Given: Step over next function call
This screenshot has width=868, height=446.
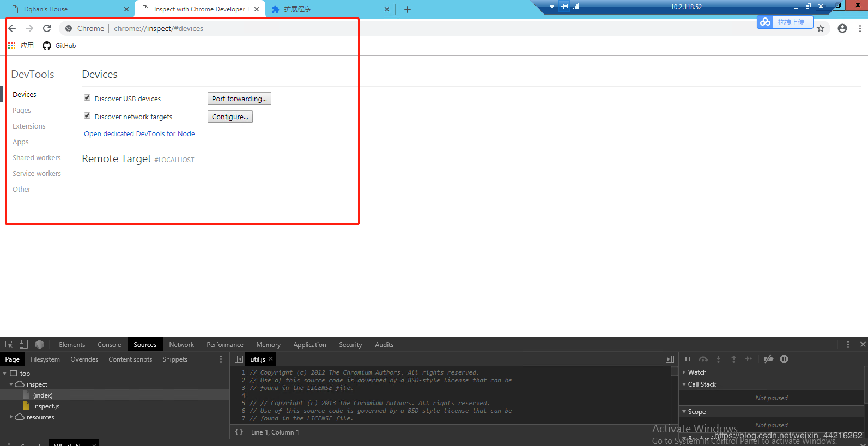Looking at the screenshot, I should [703, 359].
